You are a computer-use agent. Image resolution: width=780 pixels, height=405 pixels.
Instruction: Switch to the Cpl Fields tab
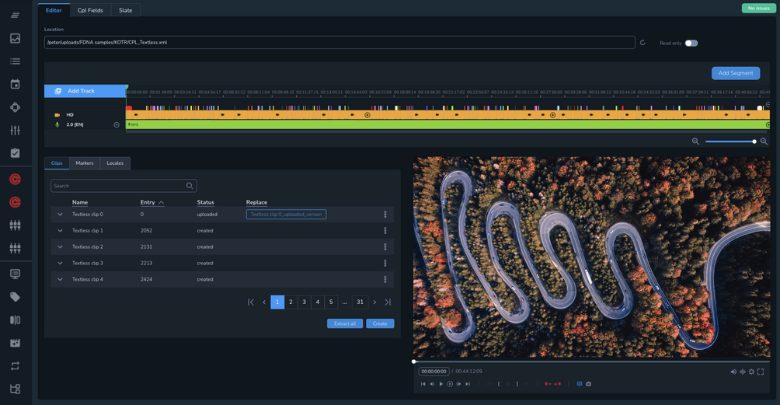tap(90, 9)
